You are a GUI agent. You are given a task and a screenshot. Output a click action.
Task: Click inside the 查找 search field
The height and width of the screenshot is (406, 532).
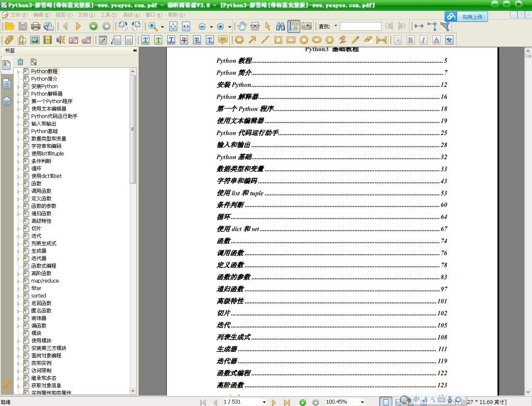tap(360, 26)
